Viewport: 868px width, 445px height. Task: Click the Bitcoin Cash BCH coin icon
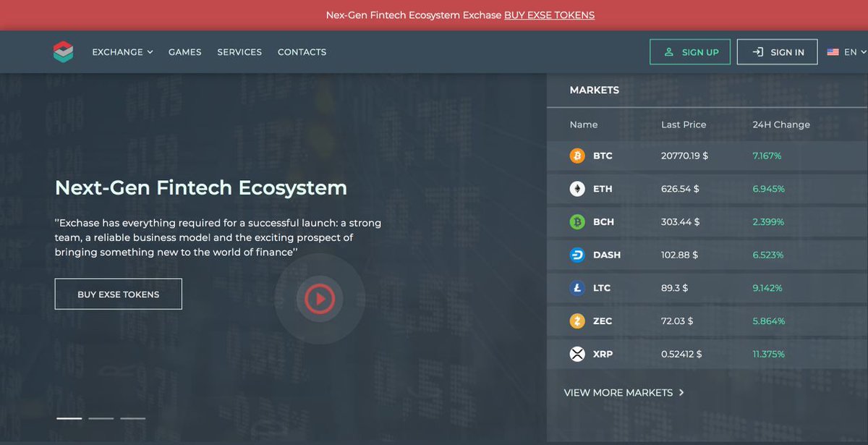click(577, 221)
